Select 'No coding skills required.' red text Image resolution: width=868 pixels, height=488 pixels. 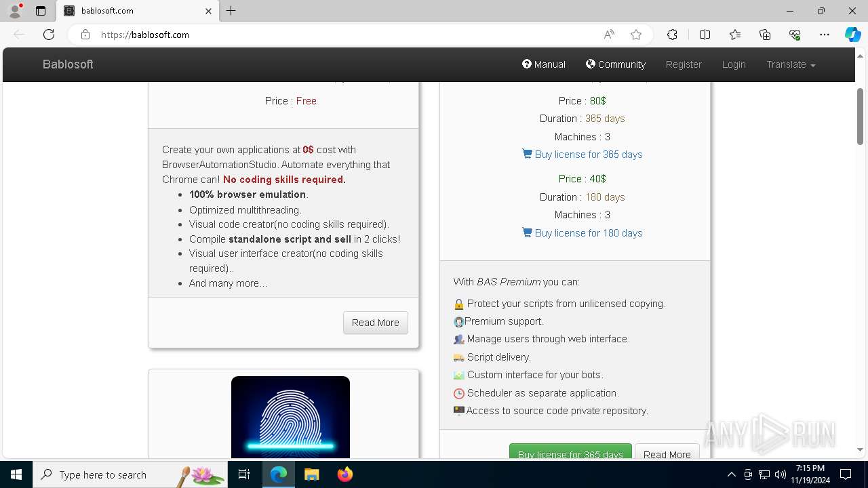(284, 180)
